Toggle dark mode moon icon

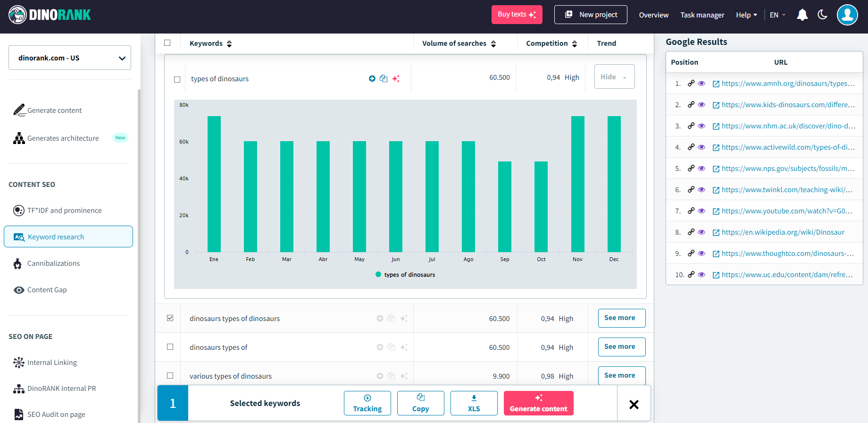coord(822,15)
